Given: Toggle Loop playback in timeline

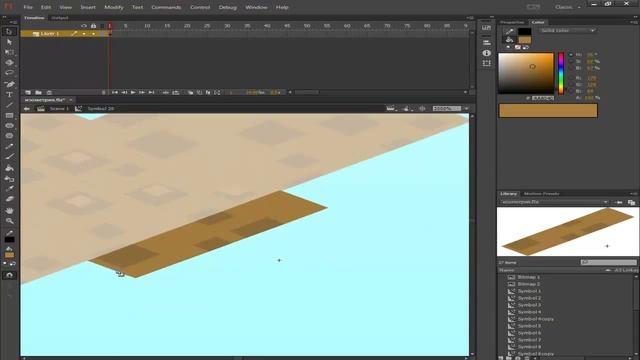Looking at the screenshot, I should tap(176, 93).
